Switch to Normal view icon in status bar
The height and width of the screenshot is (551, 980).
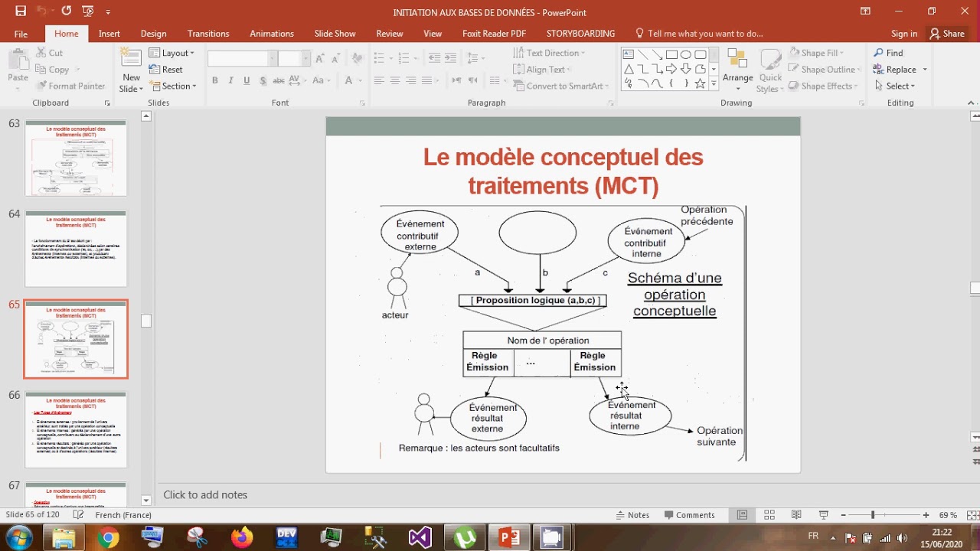[742, 515]
